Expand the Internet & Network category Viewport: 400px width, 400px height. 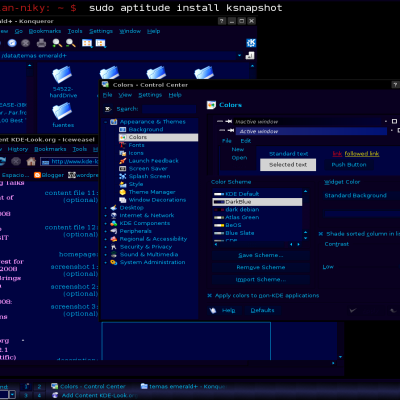coord(106,216)
